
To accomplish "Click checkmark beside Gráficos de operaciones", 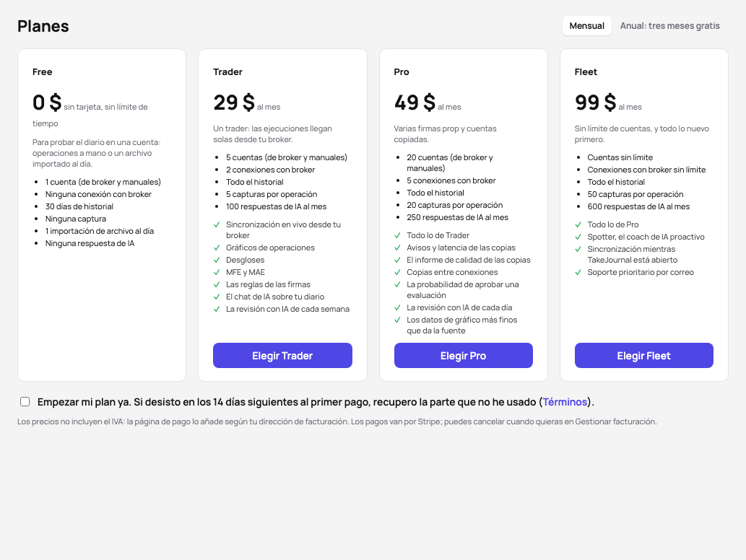I will click(x=217, y=248).
